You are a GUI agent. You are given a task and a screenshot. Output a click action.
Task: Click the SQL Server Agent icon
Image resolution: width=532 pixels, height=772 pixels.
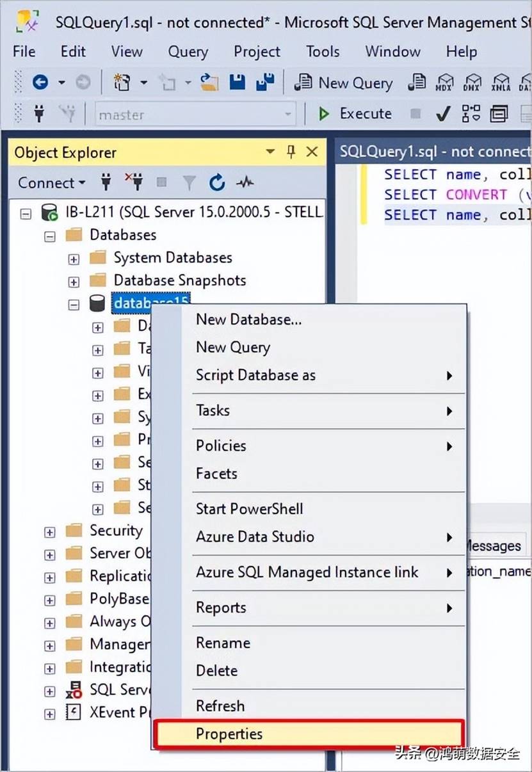74,689
